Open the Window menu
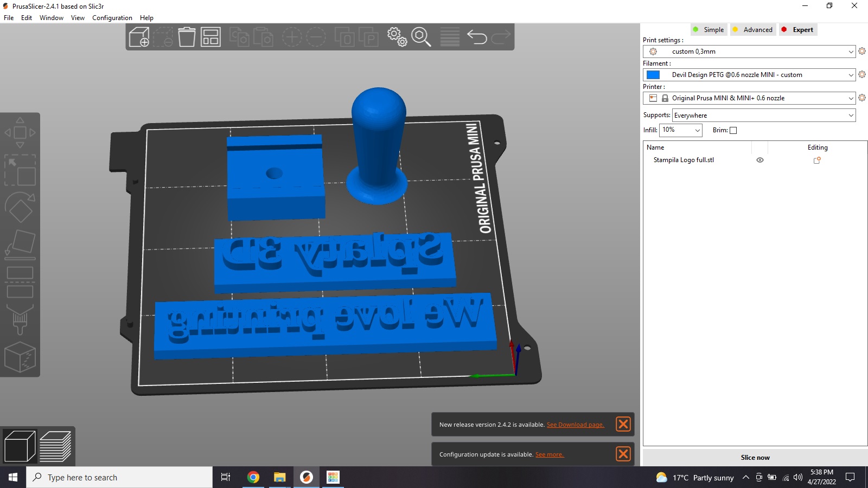Viewport: 868px width, 488px height. (x=52, y=18)
